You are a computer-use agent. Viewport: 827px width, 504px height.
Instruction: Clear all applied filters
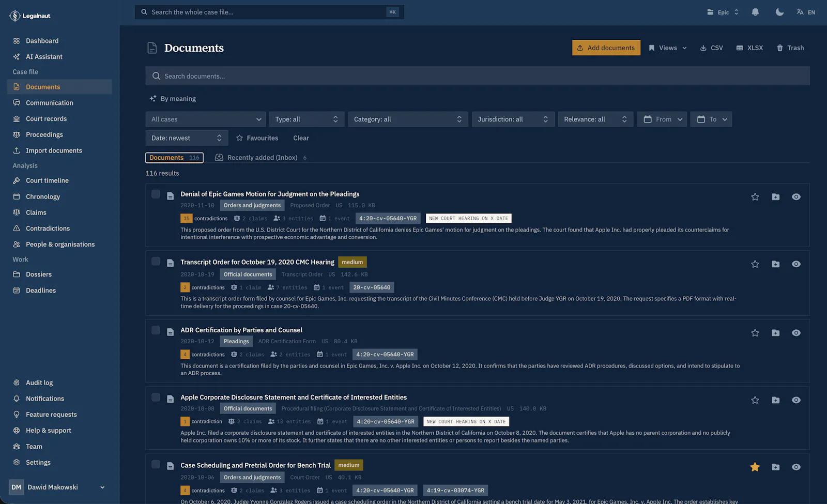pos(301,138)
